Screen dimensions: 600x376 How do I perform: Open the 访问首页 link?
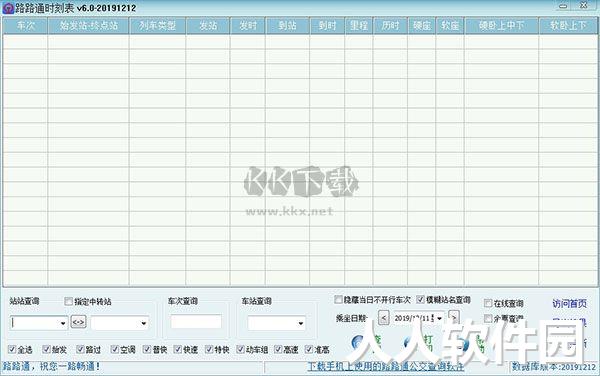point(569,304)
